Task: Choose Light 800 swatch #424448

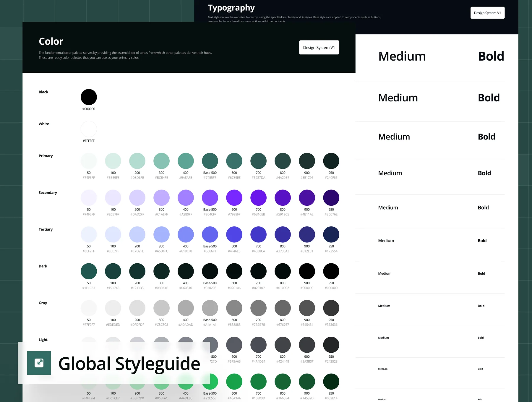Action: (x=283, y=345)
